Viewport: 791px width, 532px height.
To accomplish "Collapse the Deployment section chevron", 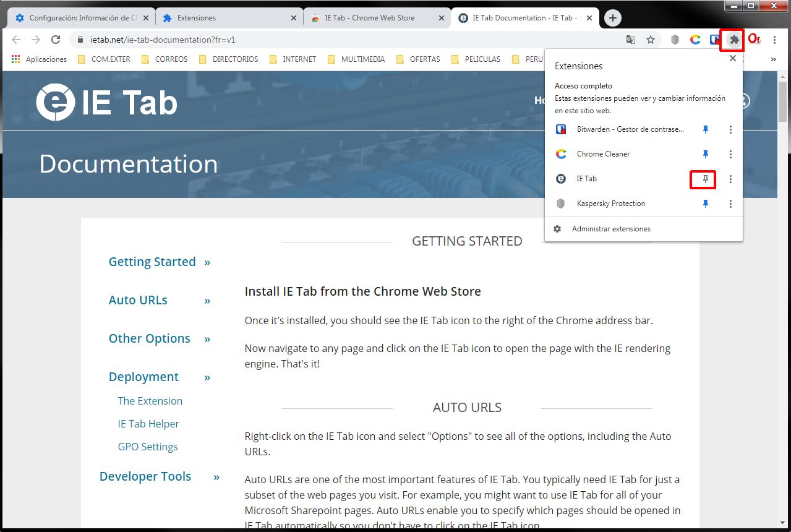I will point(207,377).
